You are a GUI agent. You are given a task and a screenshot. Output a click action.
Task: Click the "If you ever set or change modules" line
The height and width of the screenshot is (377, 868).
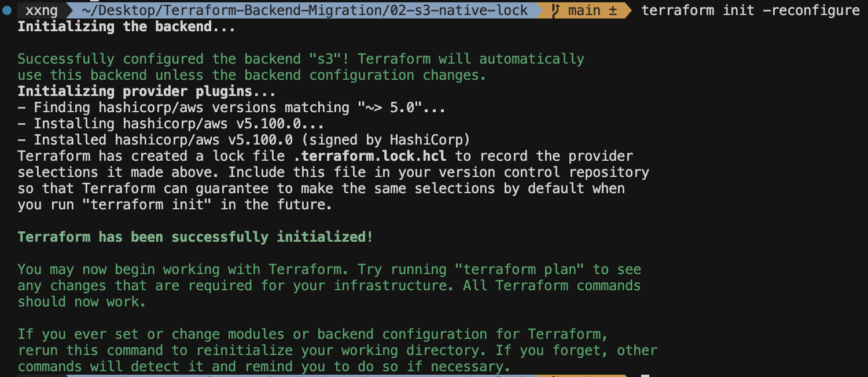point(312,334)
